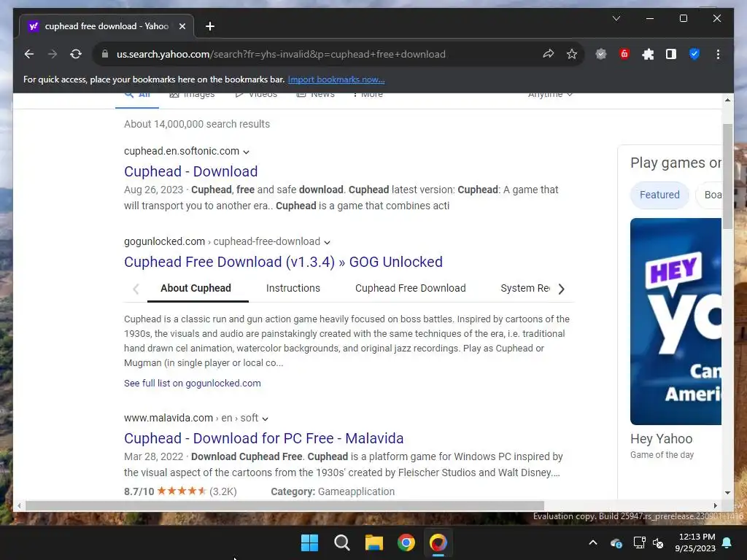See full list on gogunlocked.com

tap(192, 384)
